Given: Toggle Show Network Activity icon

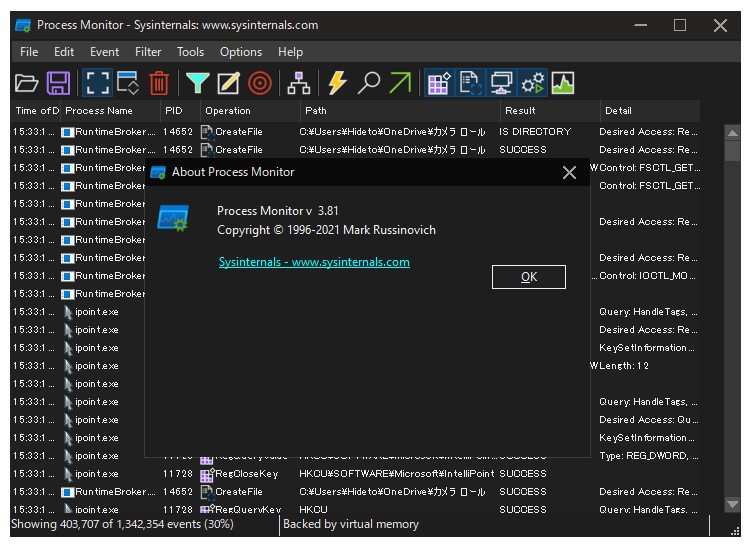Looking at the screenshot, I should (501, 83).
